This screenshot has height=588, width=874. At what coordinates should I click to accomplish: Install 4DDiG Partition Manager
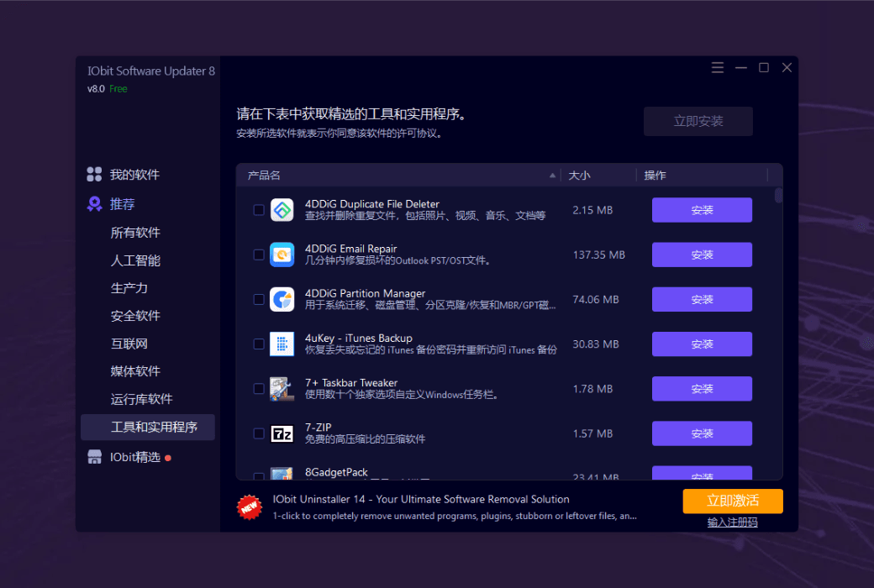click(x=702, y=299)
